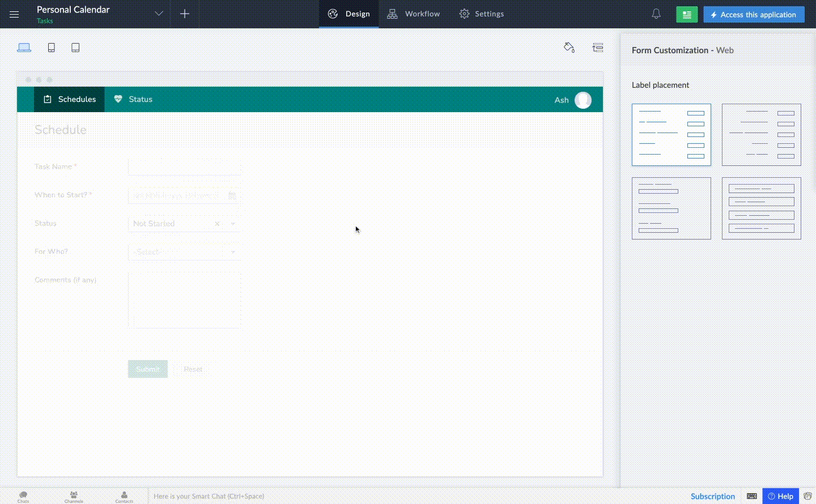
Task: Expand the Personal Calendar app dropdown
Action: [159, 14]
